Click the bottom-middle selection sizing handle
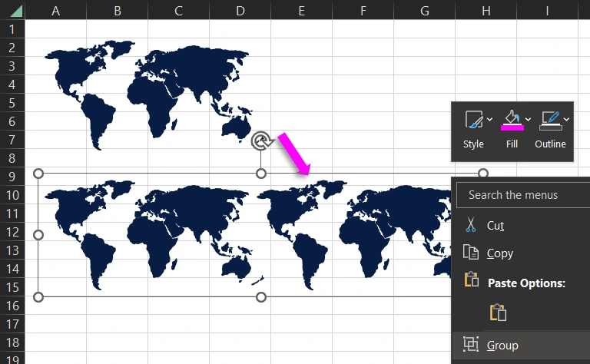Image resolution: width=590 pixels, height=364 pixels. [261, 297]
